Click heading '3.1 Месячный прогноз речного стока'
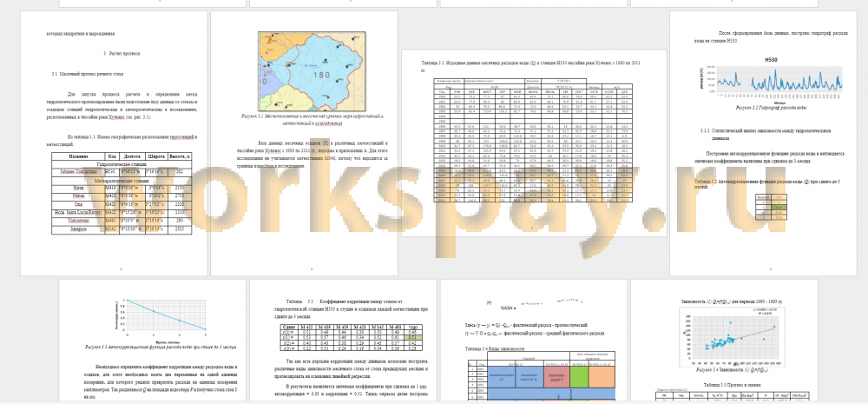Image resolution: width=868 pixels, height=404 pixels. tap(87, 73)
